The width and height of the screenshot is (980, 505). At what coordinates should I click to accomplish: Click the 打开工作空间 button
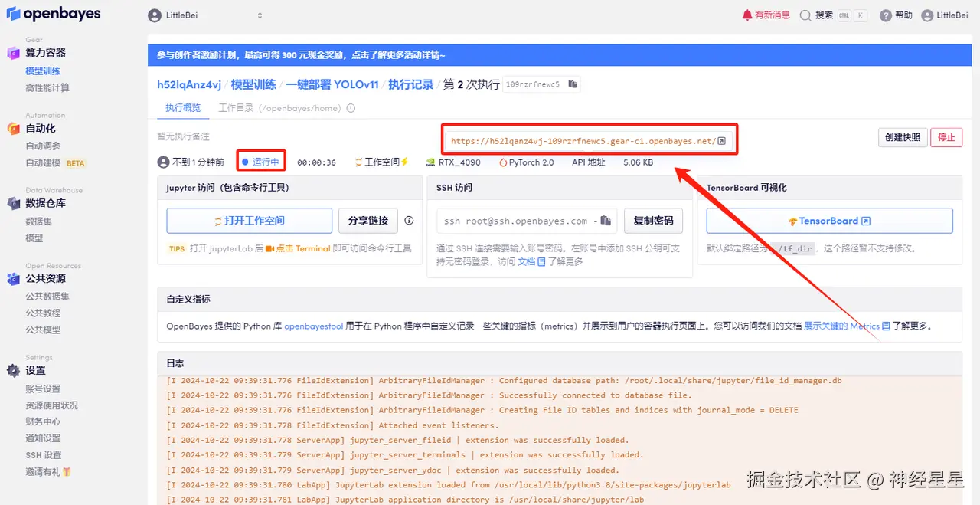tap(250, 221)
